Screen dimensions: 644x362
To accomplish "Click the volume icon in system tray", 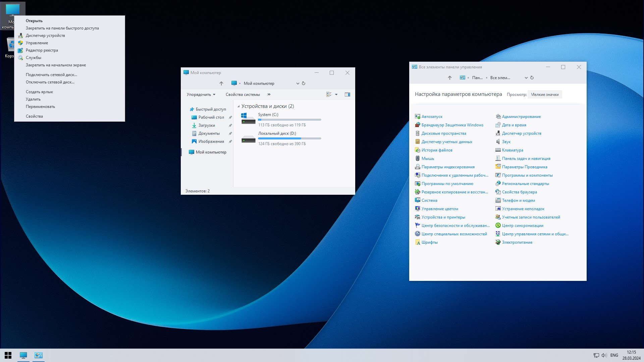I will point(604,355).
